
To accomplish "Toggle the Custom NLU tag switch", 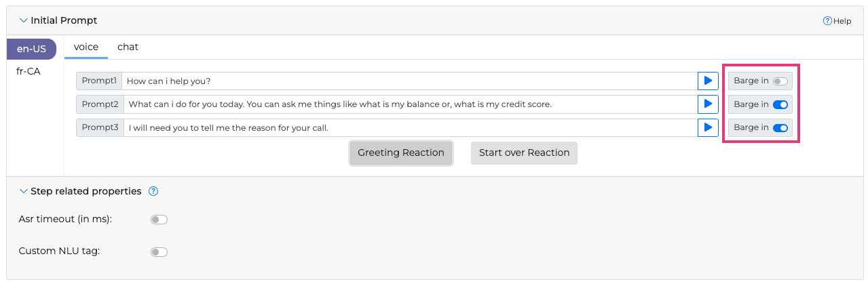I will tap(159, 252).
